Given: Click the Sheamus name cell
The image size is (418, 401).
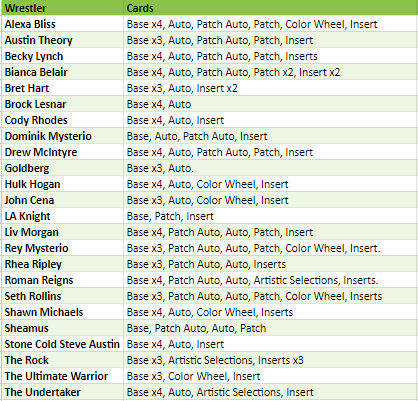Looking at the screenshot, I should coord(62,328).
